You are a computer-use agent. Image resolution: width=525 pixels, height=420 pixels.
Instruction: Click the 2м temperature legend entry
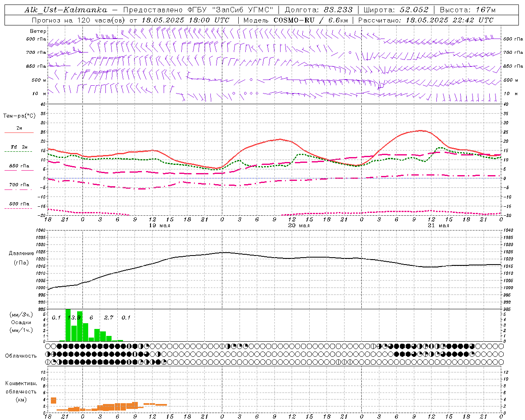tap(19, 128)
